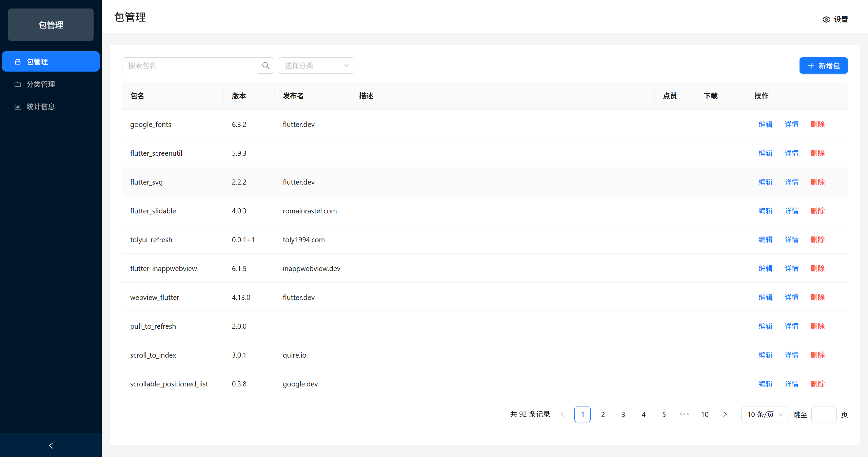
Task: Open the 10 条/页 page size dropdown
Action: 765,414
